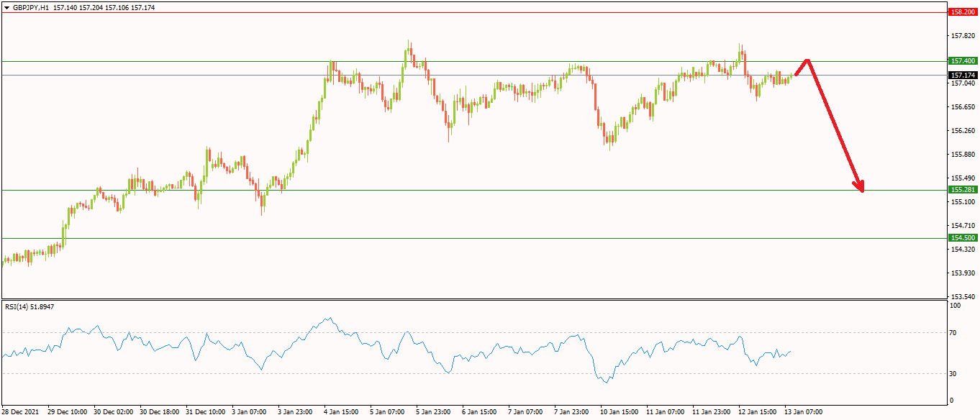Click the black 157.174 current price tag
This screenshot has height=420, width=980.
962,75
